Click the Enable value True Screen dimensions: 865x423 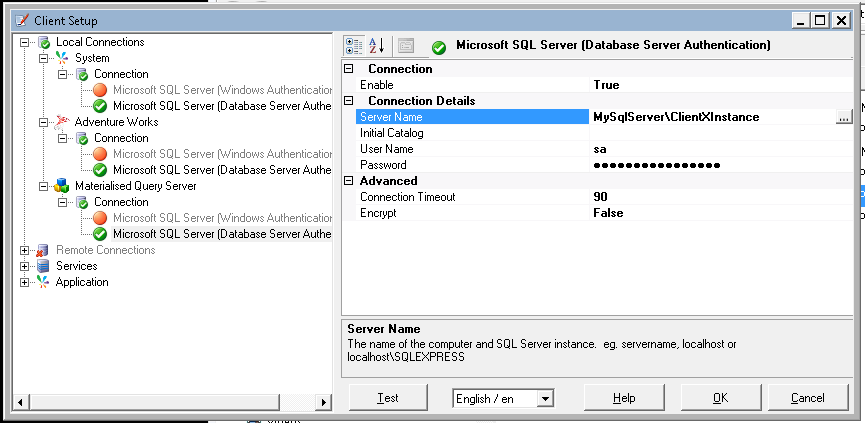pos(606,85)
